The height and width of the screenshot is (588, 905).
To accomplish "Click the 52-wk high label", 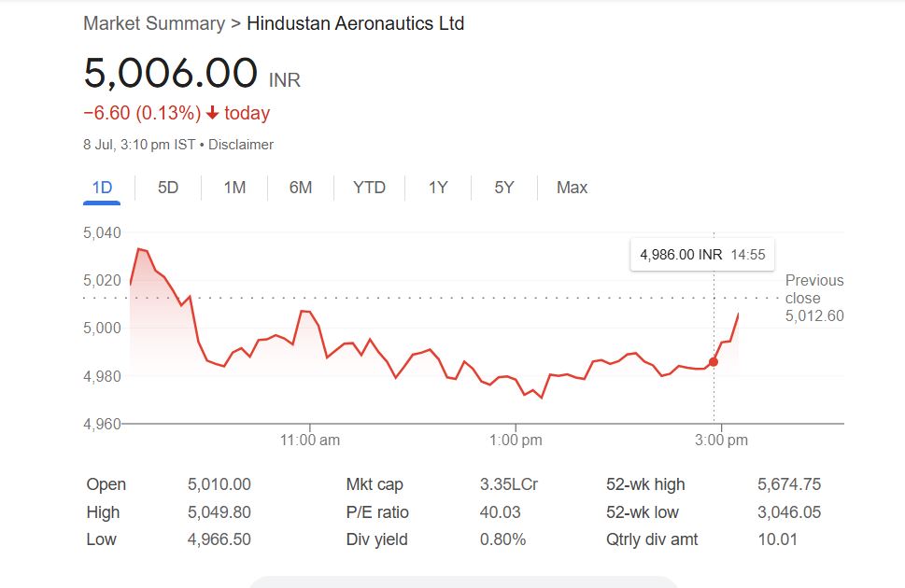I will (645, 484).
